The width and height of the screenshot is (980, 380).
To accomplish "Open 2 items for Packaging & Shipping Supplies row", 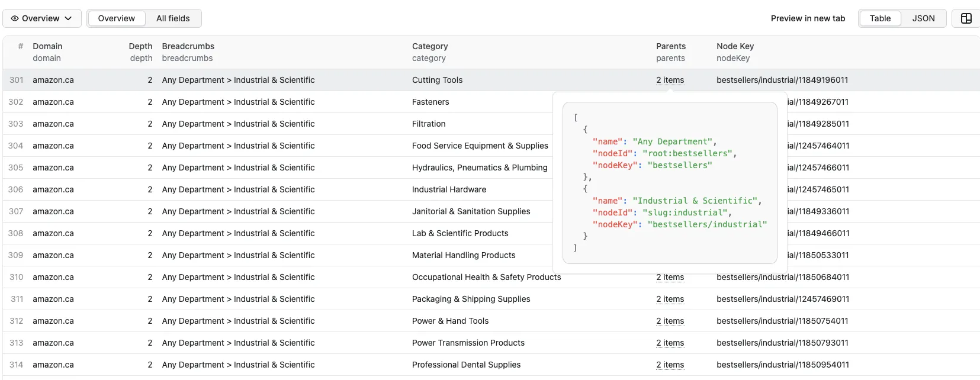I will point(670,299).
